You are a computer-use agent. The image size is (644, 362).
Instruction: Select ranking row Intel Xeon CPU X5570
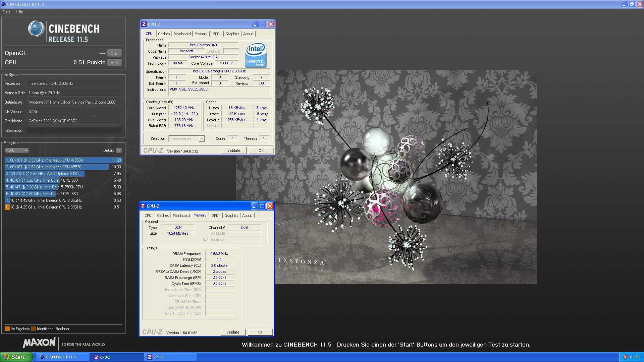pyautogui.click(x=63, y=167)
